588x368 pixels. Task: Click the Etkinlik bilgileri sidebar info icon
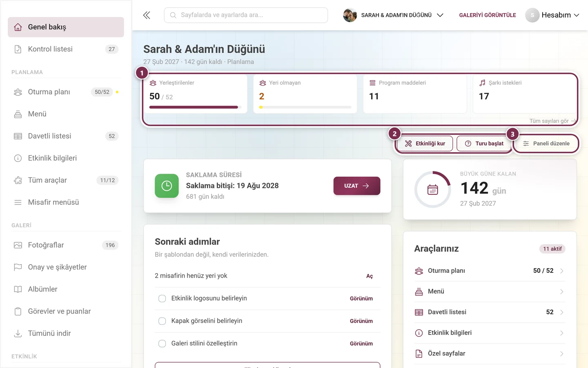tap(18, 158)
